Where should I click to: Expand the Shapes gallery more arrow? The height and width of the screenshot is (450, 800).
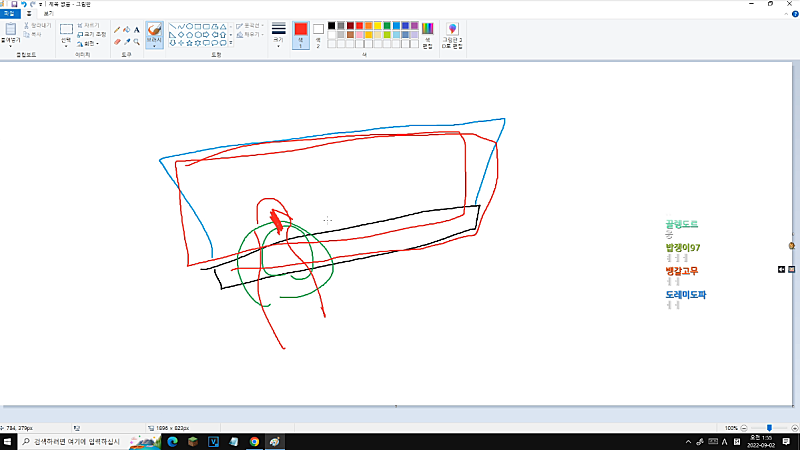(x=231, y=43)
